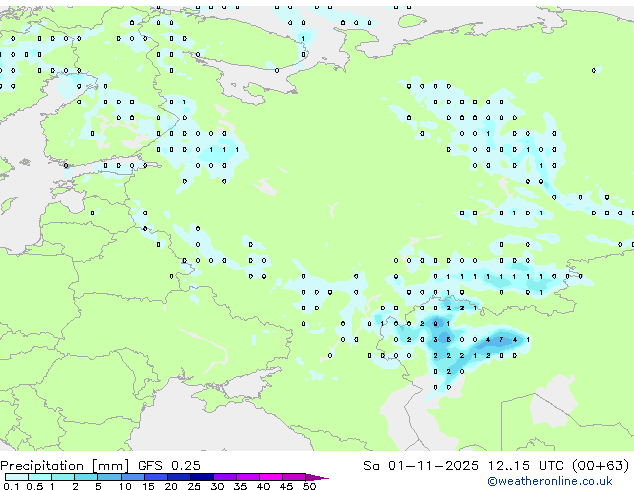Click the '20' legend scale label

(x=171, y=486)
